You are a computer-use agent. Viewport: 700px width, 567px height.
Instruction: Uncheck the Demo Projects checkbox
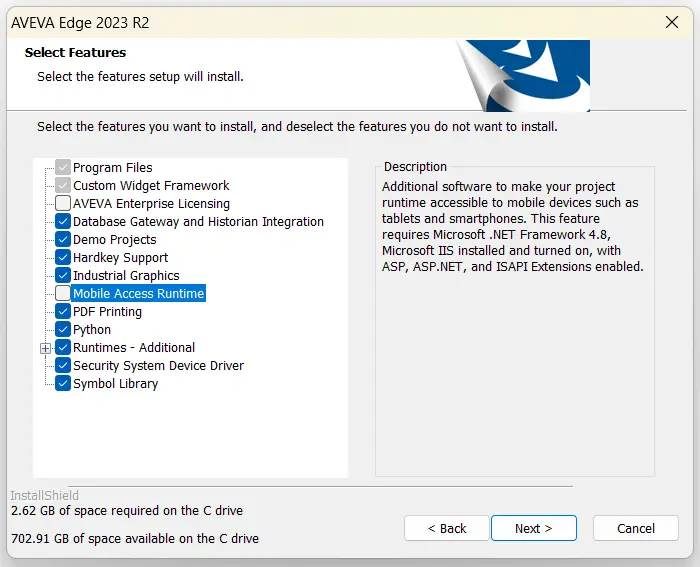pyautogui.click(x=63, y=239)
